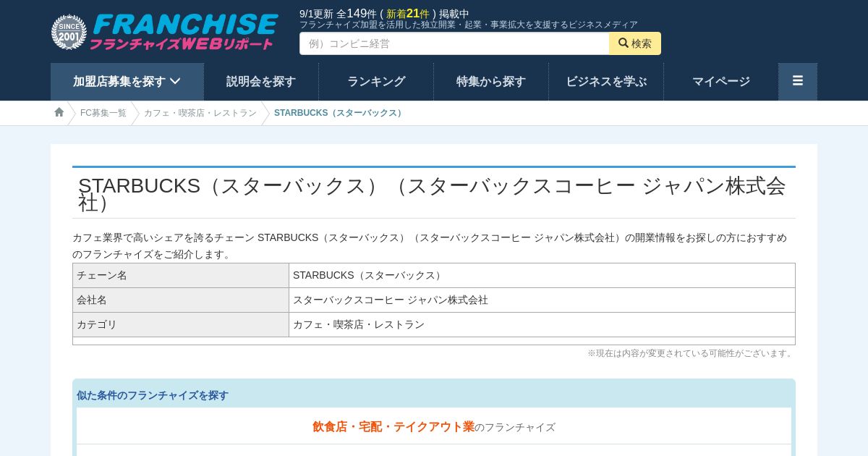
Task: Select the 会社名 table header cell
Action: [181, 300]
